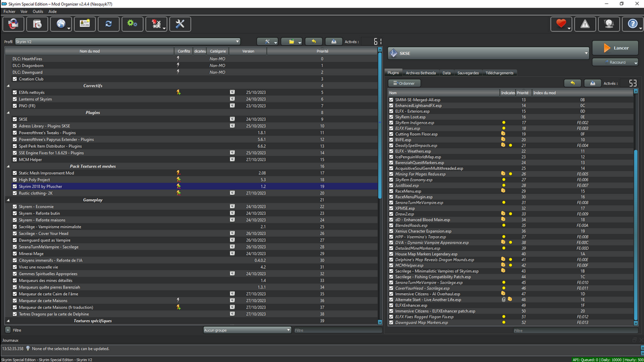Viewport: 644px width, 362px height.
Task: Click the restore backup arrow above mod list
Action: pyautogui.click(x=314, y=41)
